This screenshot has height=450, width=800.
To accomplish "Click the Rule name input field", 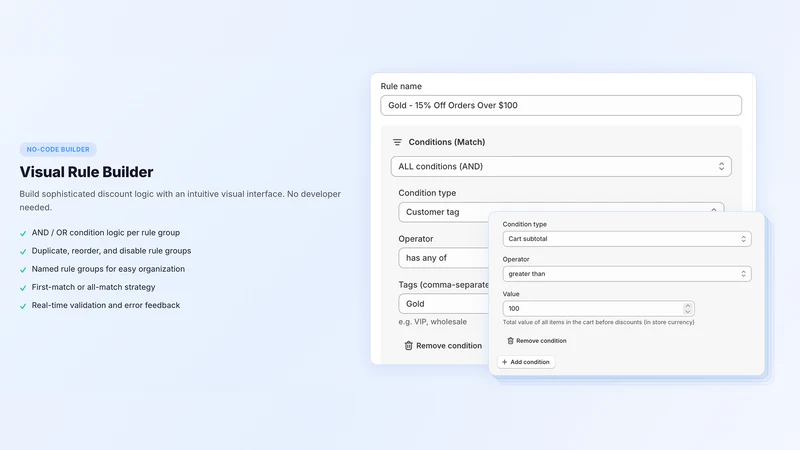I will (x=561, y=105).
